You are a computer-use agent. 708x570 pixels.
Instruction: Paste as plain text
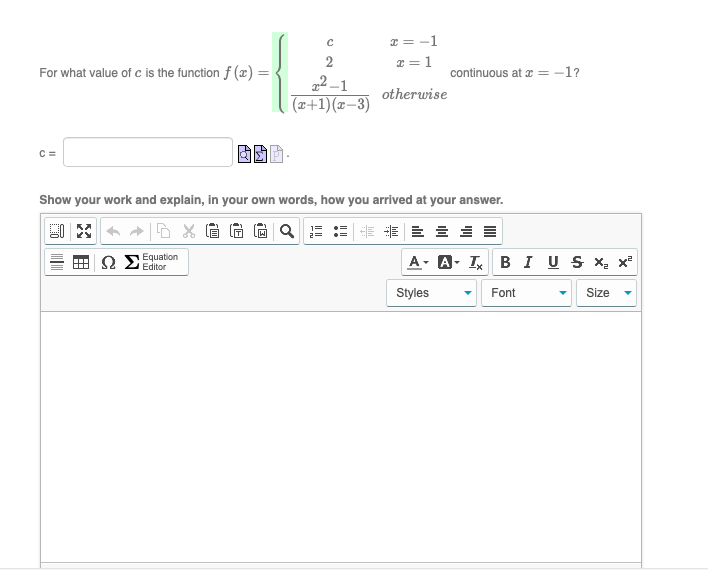coord(236,231)
